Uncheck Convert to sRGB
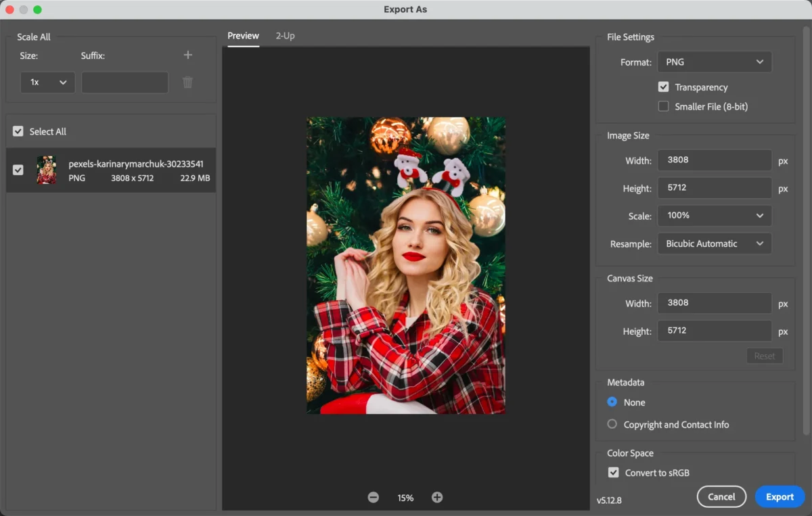The width and height of the screenshot is (812, 516). coord(613,472)
